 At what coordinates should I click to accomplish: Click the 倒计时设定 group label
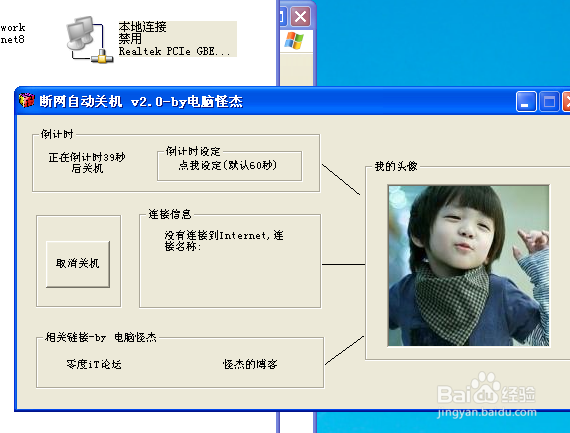coord(193,151)
